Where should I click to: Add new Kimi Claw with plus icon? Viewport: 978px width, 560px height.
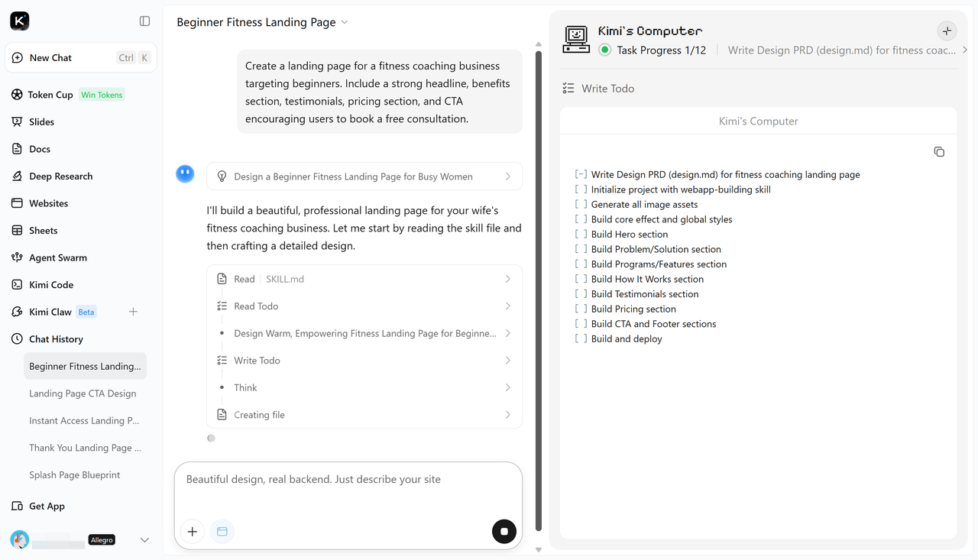133,312
